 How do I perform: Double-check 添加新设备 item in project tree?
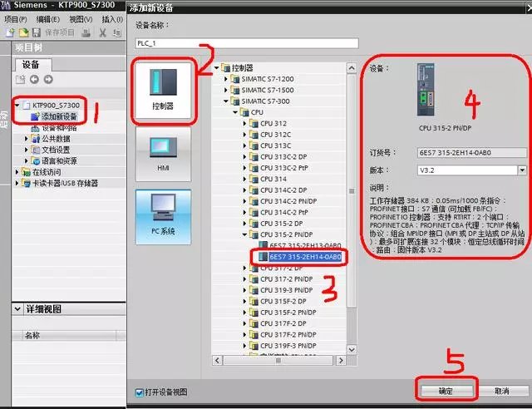[x=58, y=117]
